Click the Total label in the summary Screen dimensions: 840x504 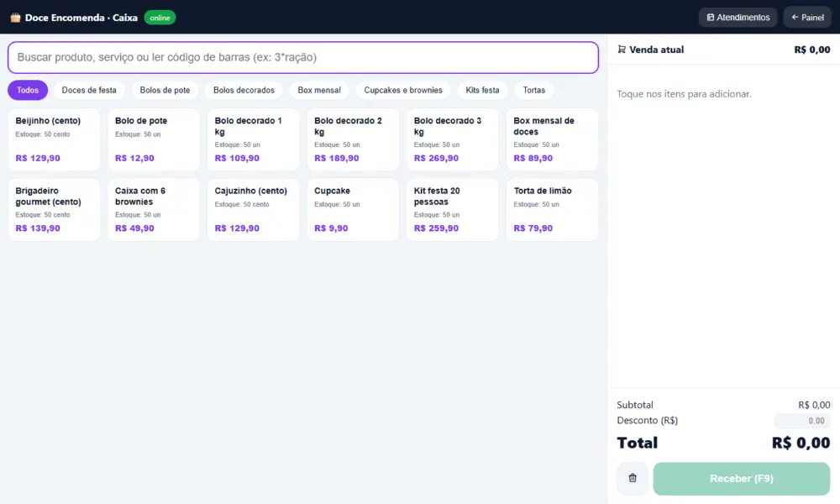pyautogui.click(x=637, y=443)
